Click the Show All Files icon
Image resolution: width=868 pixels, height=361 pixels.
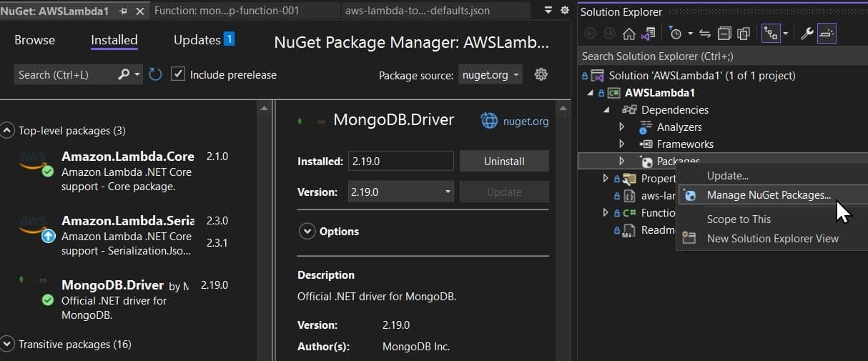point(744,34)
